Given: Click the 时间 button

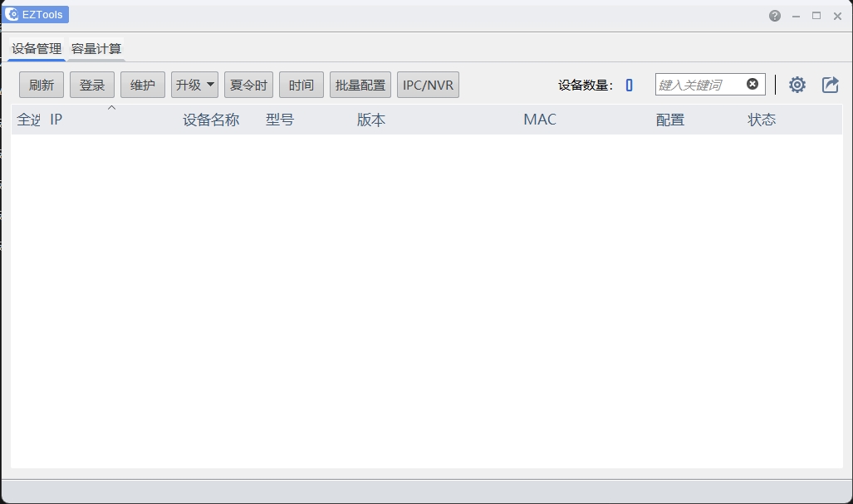Looking at the screenshot, I should pos(301,85).
